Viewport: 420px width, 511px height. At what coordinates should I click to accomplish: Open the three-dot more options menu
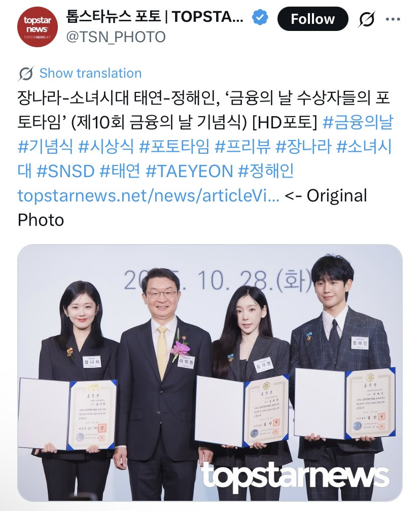393,19
